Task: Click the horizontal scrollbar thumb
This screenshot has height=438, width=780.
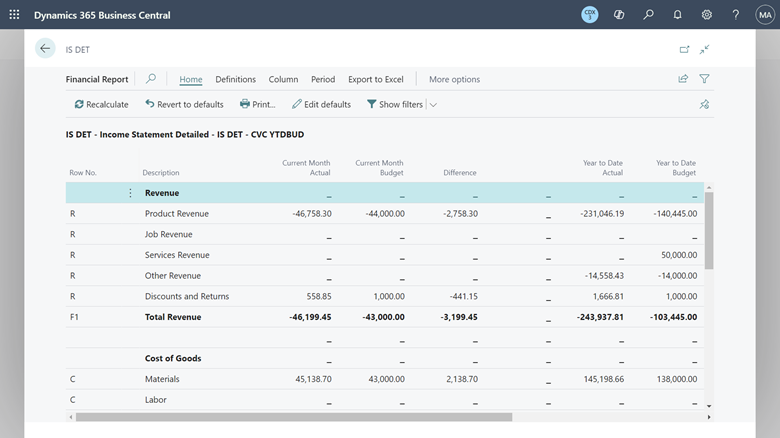Action: 294,417
